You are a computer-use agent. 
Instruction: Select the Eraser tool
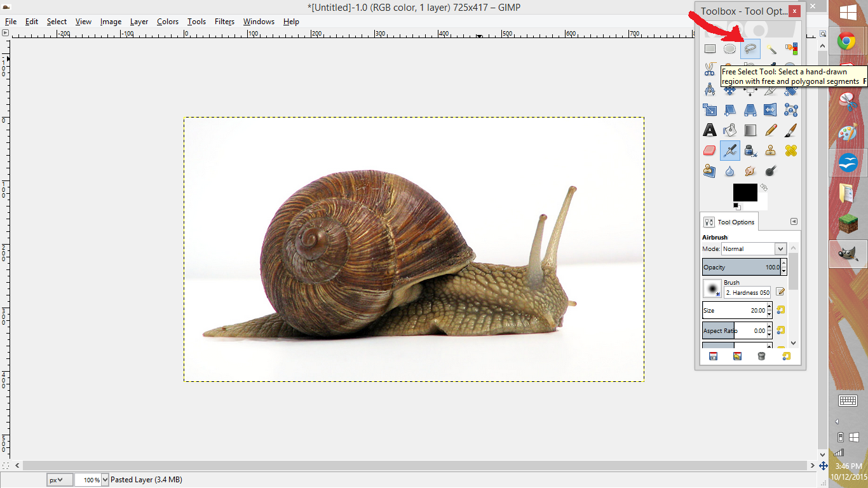pyautogui.click(x=710, y=151)
